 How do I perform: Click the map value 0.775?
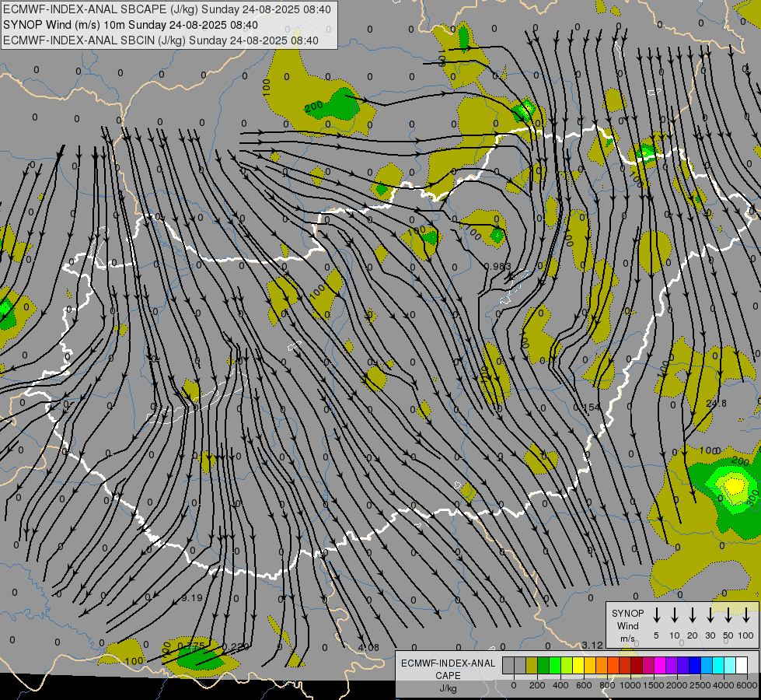coord(191,646)
